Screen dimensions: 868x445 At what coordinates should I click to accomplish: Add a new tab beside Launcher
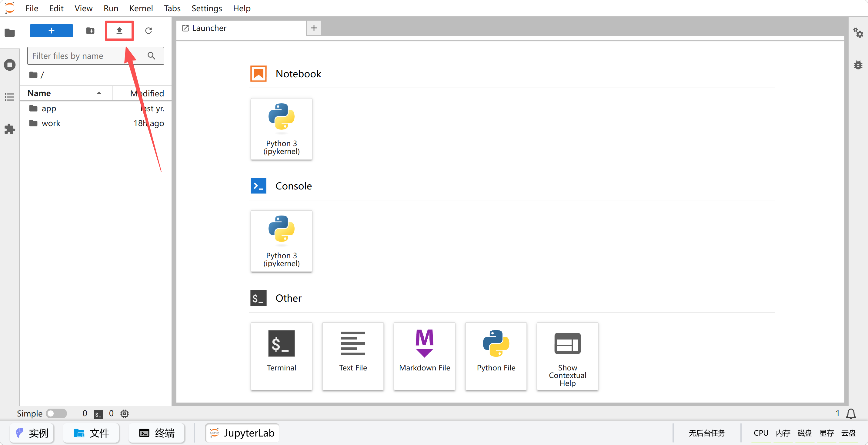[x=314, y=28]
